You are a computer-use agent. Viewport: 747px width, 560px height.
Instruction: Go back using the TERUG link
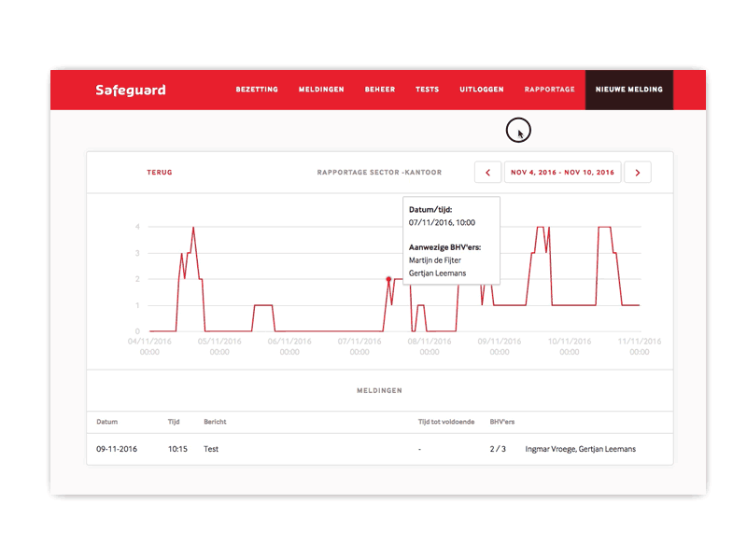coord(159,172)
